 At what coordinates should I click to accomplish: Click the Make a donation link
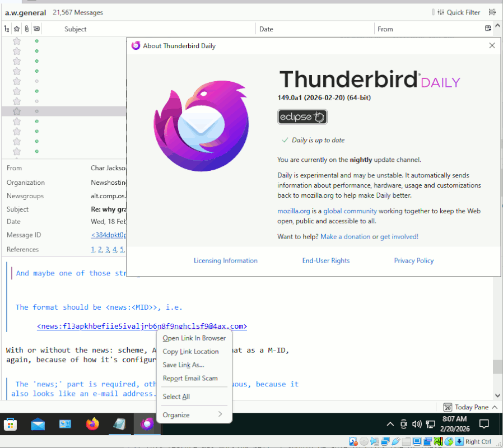click(345, 237)
